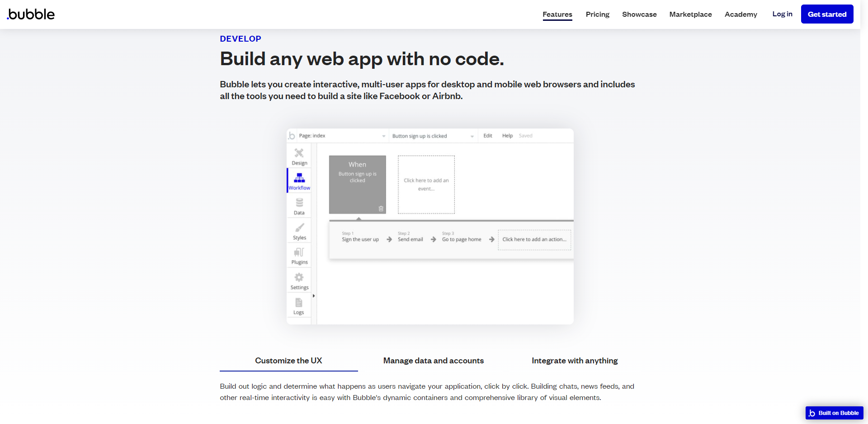
Task: Delete event via trash icon in When box
Action: (381, 209)
